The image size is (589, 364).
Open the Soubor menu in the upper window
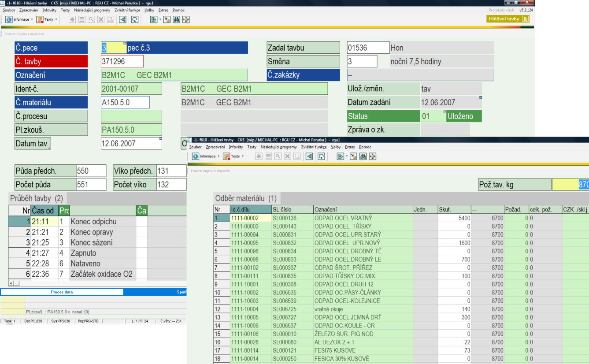click(9, 10)
